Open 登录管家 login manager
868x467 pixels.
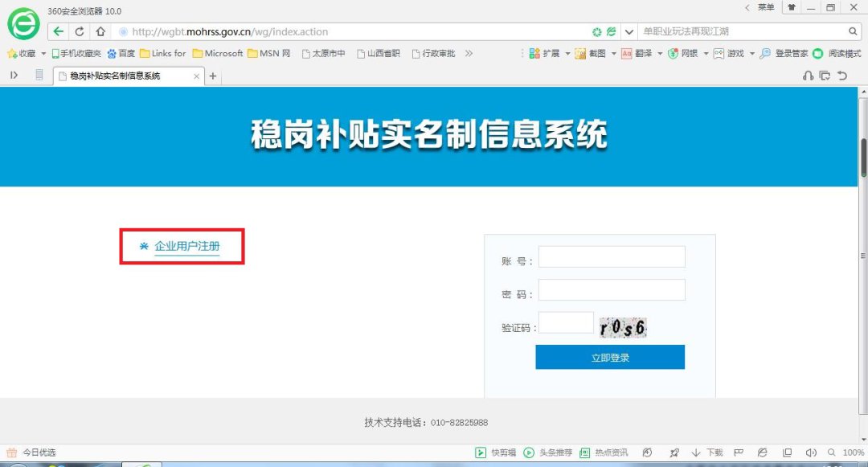(x=784, y=54)
